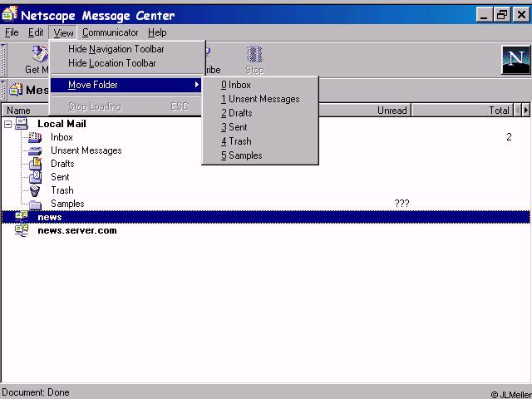Click the left column scroll arrow in header
This screenshot has width=532, height=399.
point(518,110)
